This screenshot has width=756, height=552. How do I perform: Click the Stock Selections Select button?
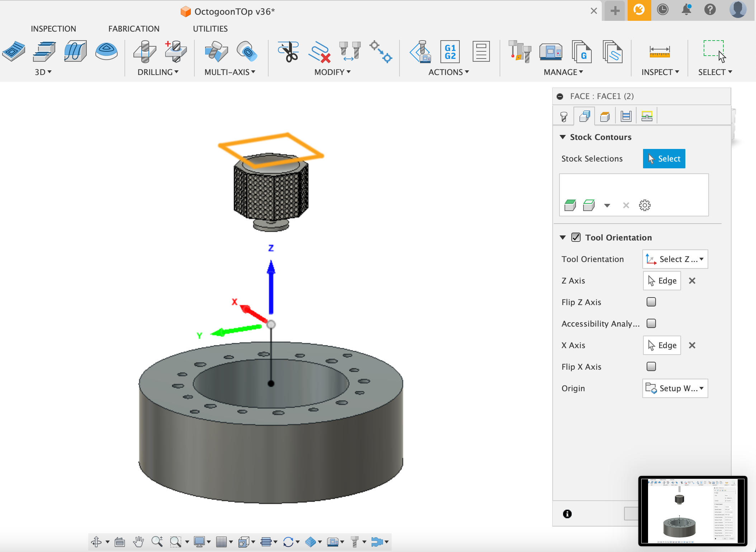tap(664, 158)
